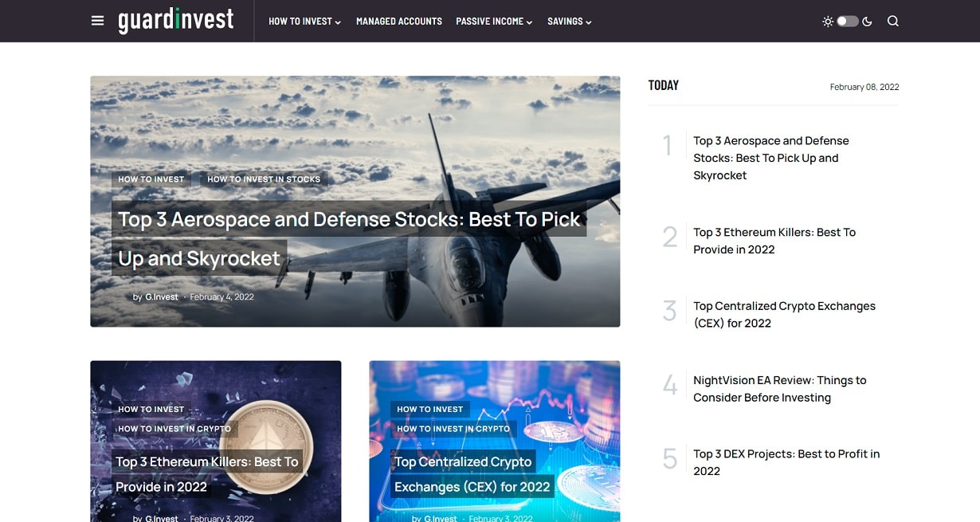Click G.Invest author on CEX card
Screen dimensions: 980x522
point(441,519)
